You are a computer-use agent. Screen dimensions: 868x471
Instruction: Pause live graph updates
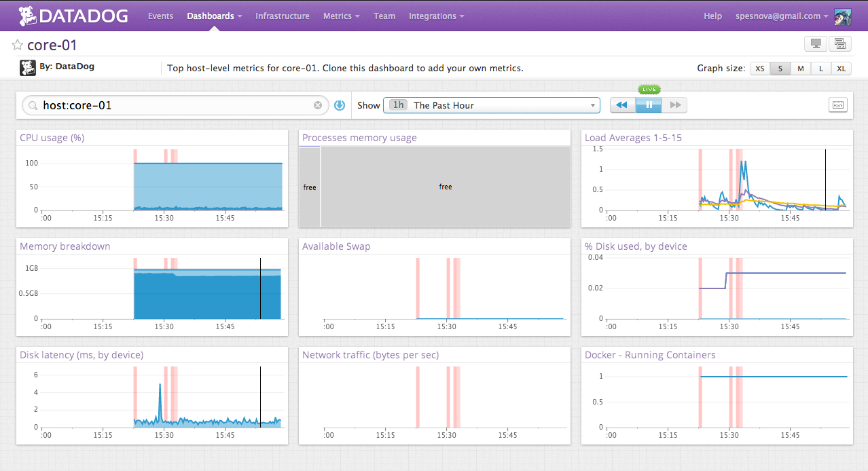[x=648, y=105]
